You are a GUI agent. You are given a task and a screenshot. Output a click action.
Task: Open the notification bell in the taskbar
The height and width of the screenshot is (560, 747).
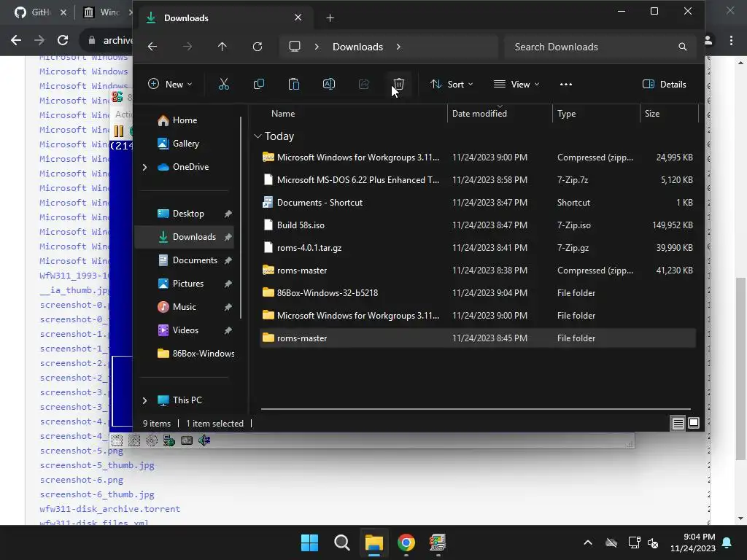[x=727, y=542]
